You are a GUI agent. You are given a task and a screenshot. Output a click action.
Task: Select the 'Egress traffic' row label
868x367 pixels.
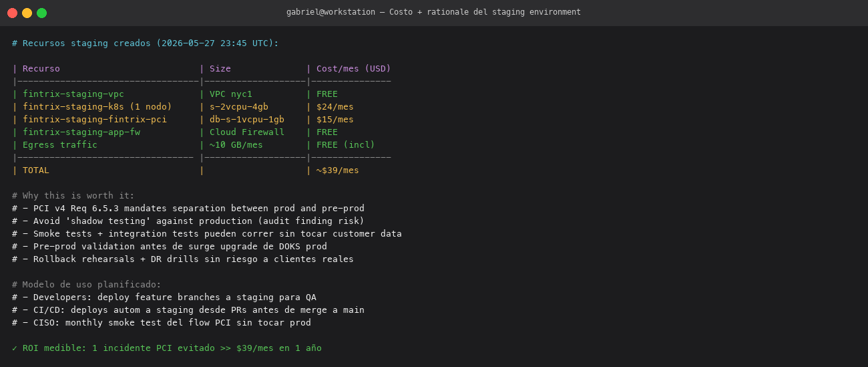pyautogui.click(x=60, y=145)
